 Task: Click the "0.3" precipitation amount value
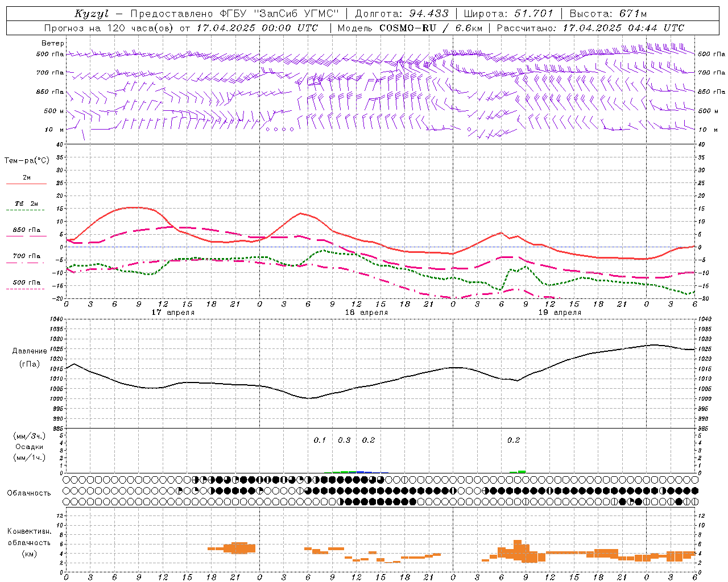point(344,440)
